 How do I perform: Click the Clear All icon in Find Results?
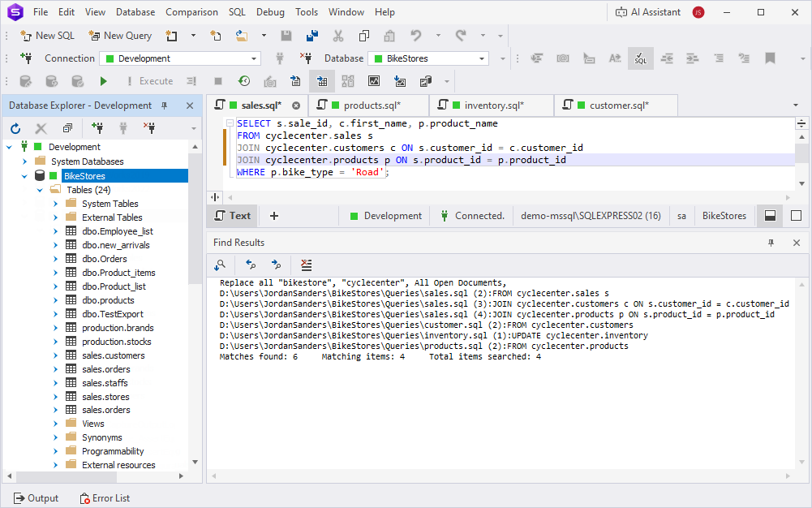pos(306,265)
